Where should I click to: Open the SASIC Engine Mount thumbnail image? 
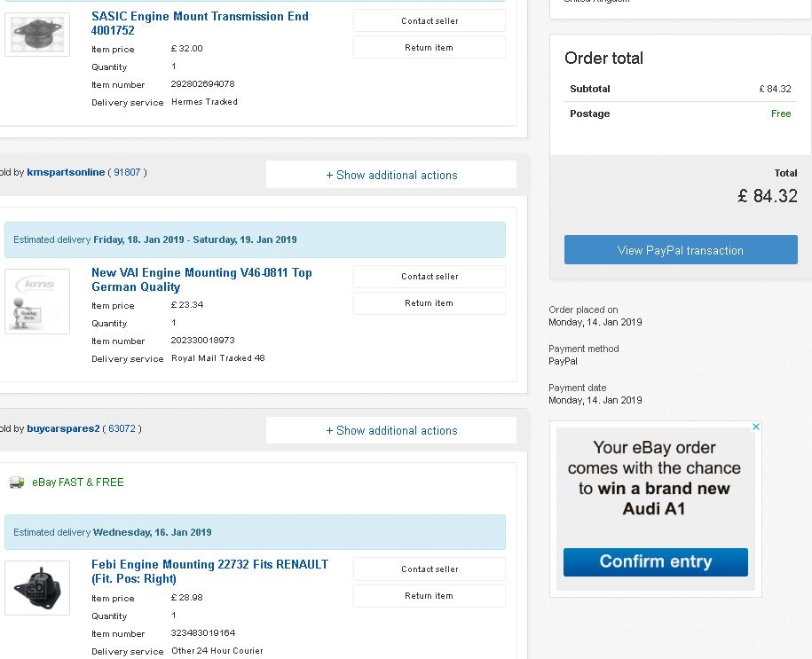point(36,34)
